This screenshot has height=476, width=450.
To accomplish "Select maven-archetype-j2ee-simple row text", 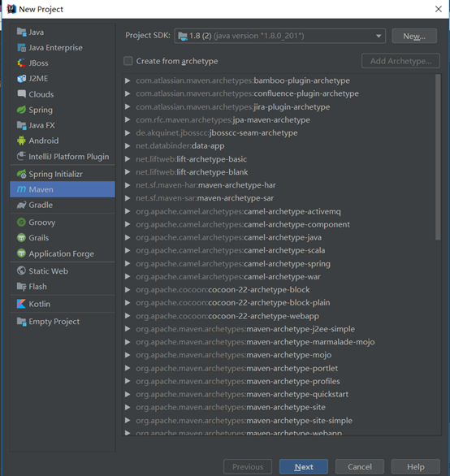I will coord(245,329).
